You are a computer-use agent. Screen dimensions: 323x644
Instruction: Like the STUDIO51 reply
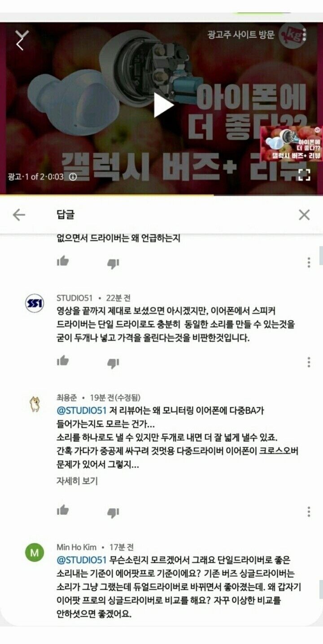point(63,361)
